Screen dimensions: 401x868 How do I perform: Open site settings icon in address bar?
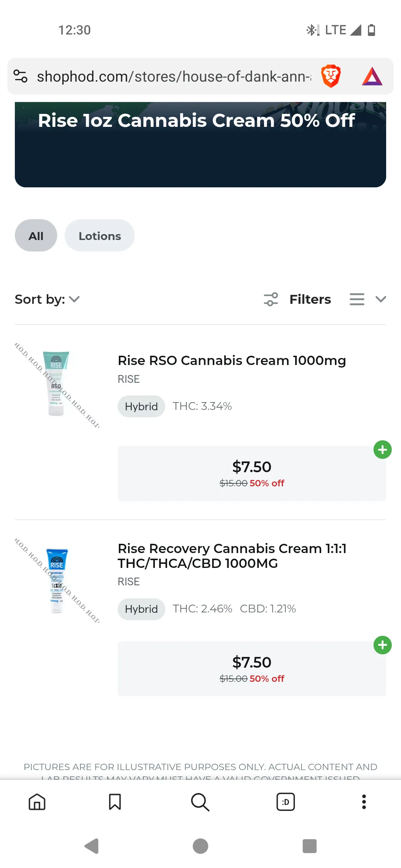coord(21,76)
